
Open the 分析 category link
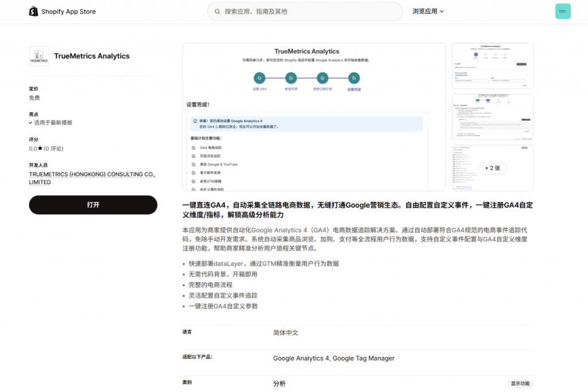[280, 383]
